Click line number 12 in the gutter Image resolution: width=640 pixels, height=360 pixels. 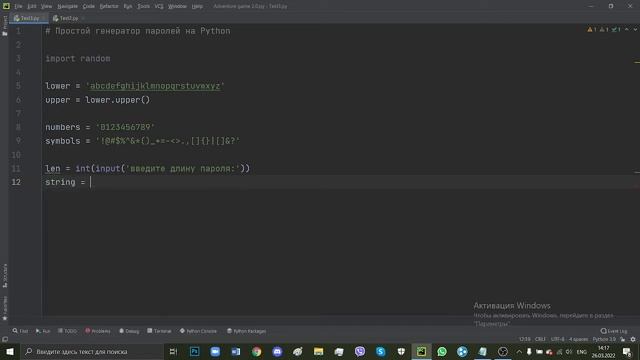(16, 182)
